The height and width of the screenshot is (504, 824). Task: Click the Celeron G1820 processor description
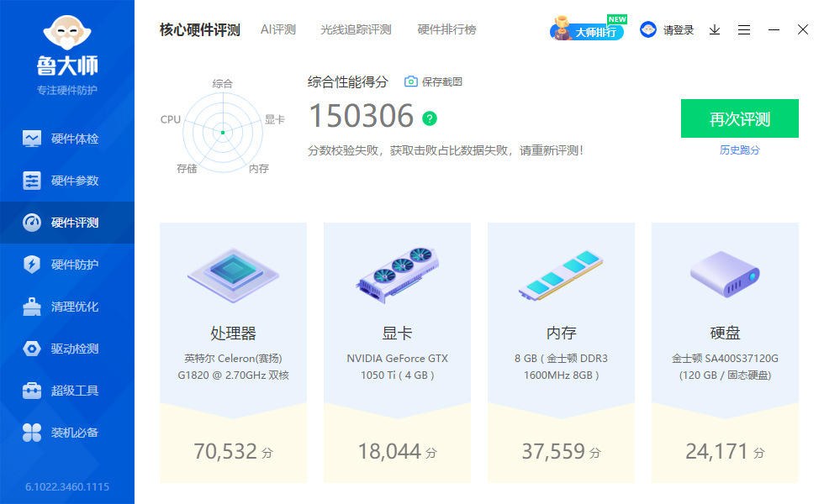234,366
